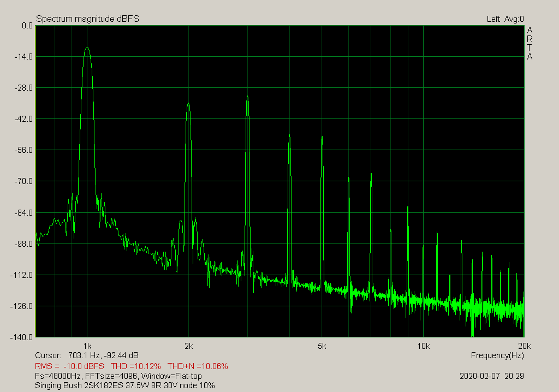
Task: Click the 5k frequency axis label
Action: 322,346
